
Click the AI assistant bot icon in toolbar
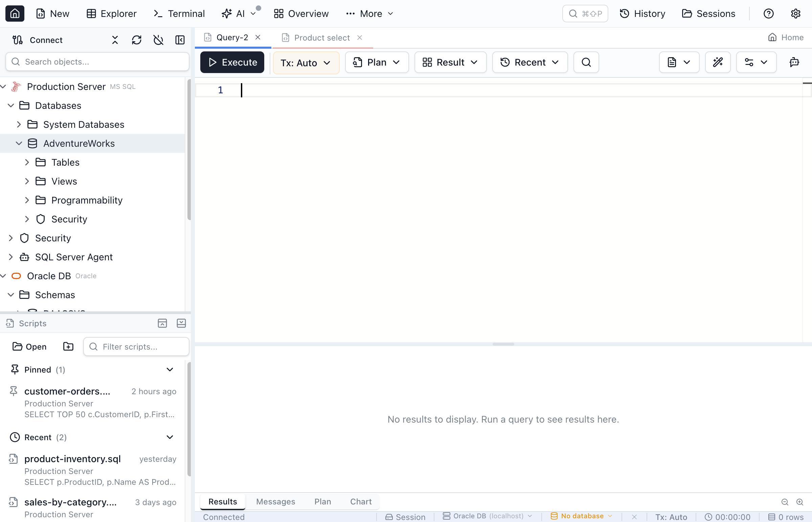[x=794, y=62]
